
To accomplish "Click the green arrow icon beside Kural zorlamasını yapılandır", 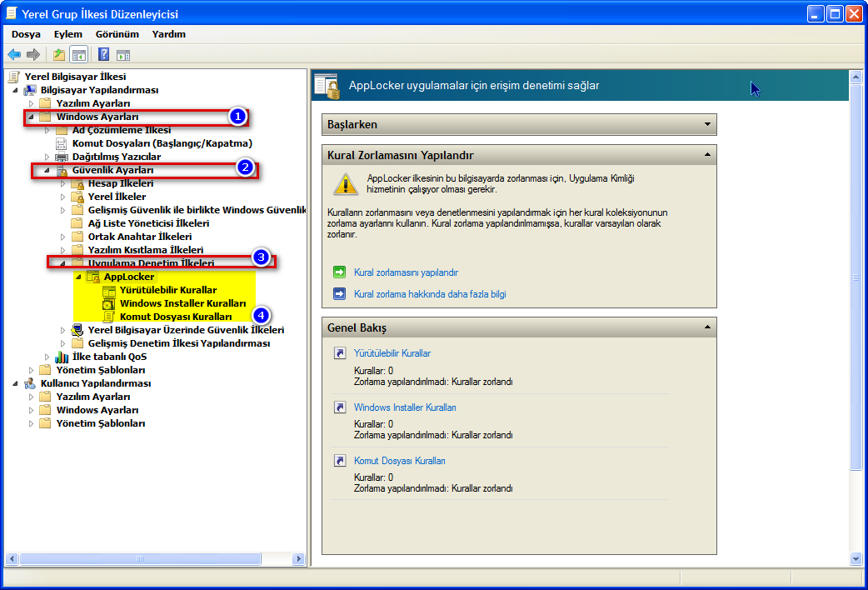I will click(x=339, y=272).
